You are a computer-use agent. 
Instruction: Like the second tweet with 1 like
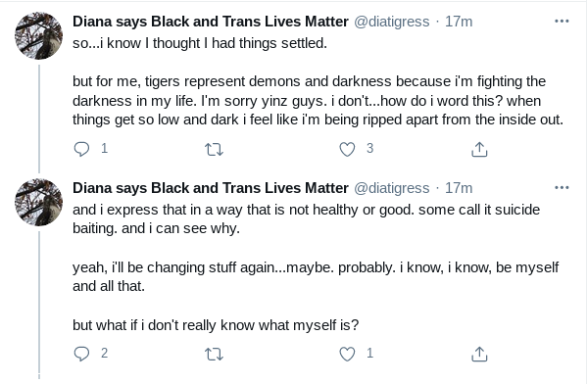pyautogui.click(x=347, y=354)
